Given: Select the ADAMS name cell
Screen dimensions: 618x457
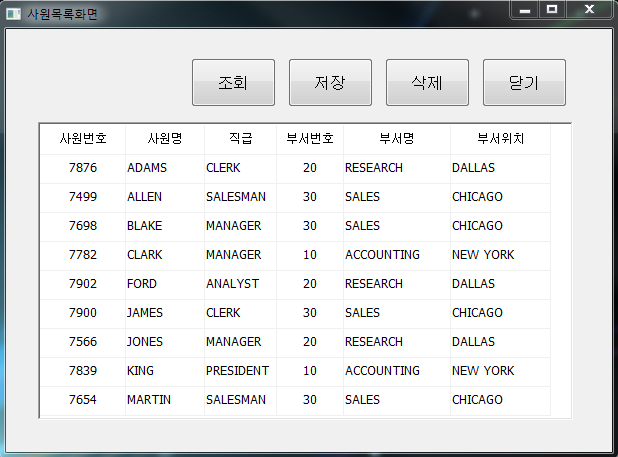Looking at the screenshot, I should (x=165, y=168).
